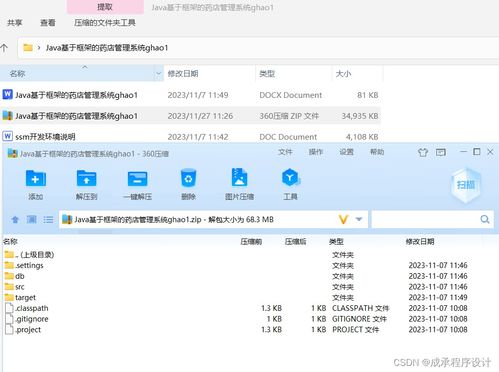Sort archive list by 修改日期 column
This screenshot has width=499, height=372.
pyautogui.click(x=420, y=241)
